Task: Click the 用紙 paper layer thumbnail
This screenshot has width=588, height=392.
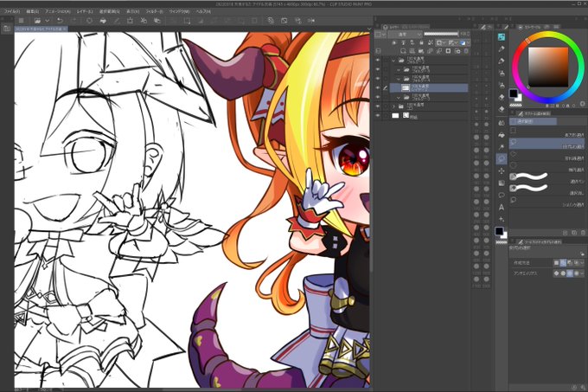Action: [395, 116]
